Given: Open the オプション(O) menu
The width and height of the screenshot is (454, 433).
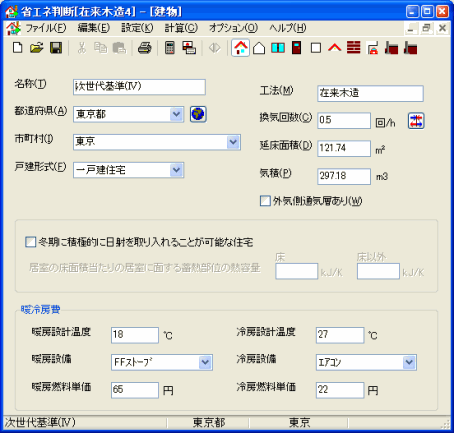Looking at the screenshot, I should 233,28.
